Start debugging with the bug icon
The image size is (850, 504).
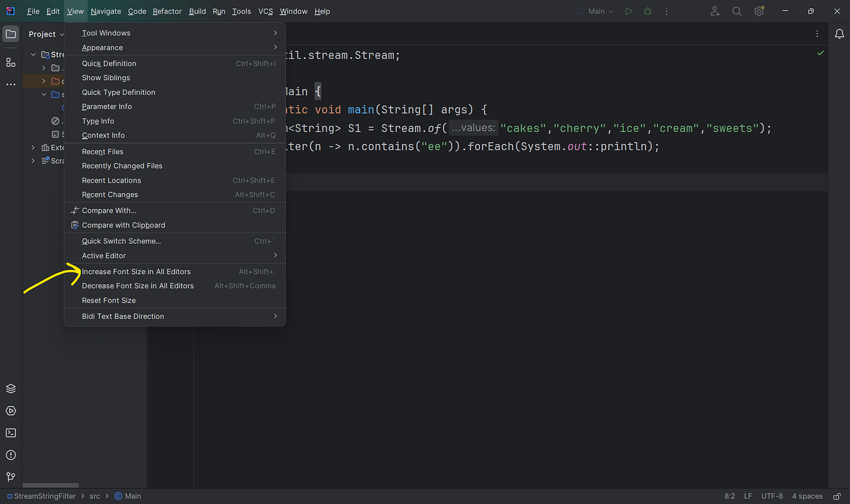click(647, 11)
